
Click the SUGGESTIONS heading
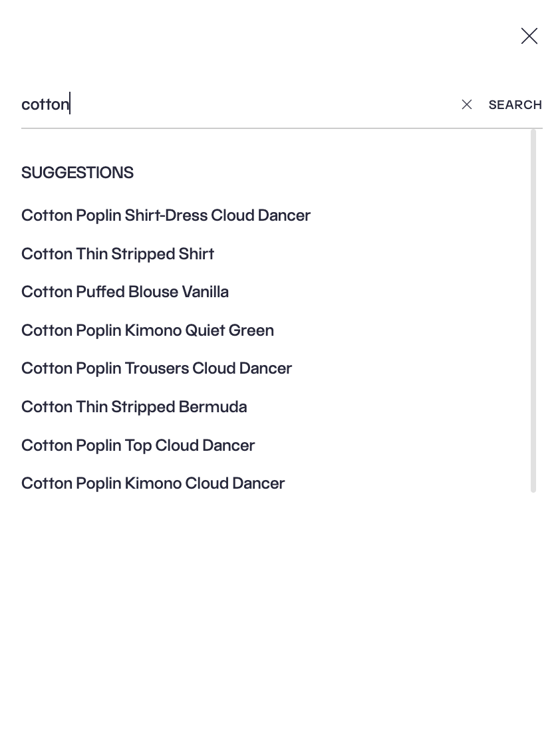77,173
